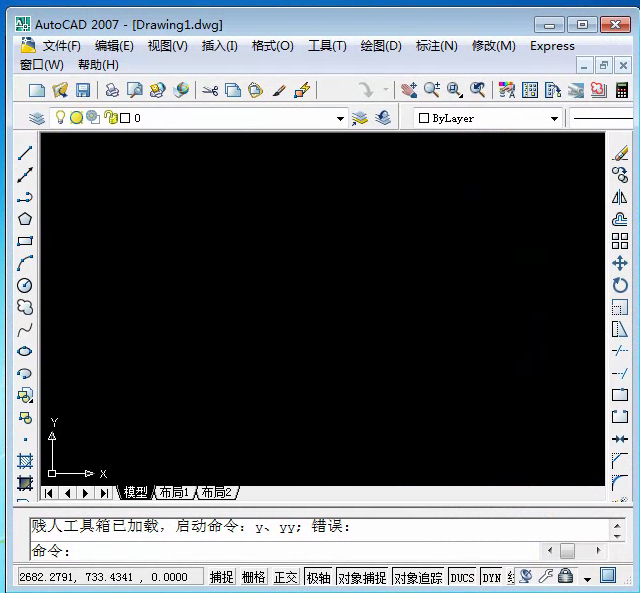Select the Rectangle tool
Viewport: 640px width, 593px height.
tap(25, 241)
